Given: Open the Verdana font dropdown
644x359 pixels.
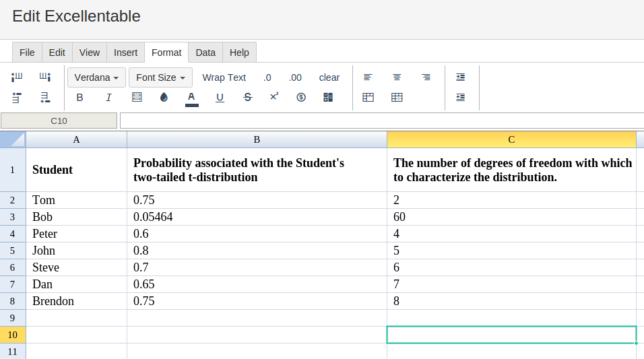Looking at the screenshot, I should coord(96,77).
